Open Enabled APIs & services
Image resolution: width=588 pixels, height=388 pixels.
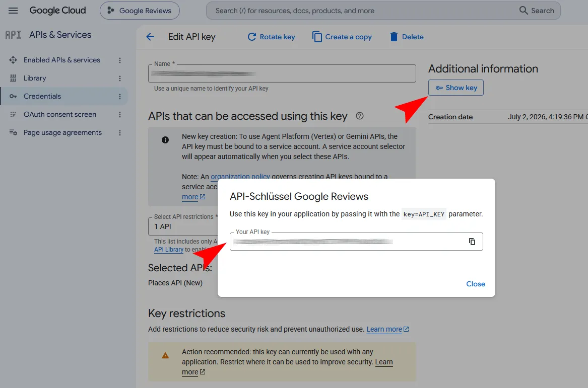click(62, 60)
